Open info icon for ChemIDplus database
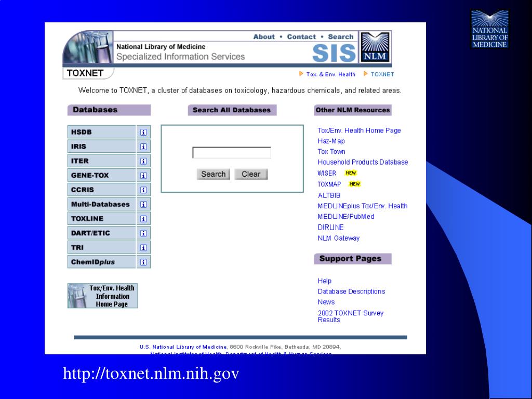 click(x=143, y=262)
